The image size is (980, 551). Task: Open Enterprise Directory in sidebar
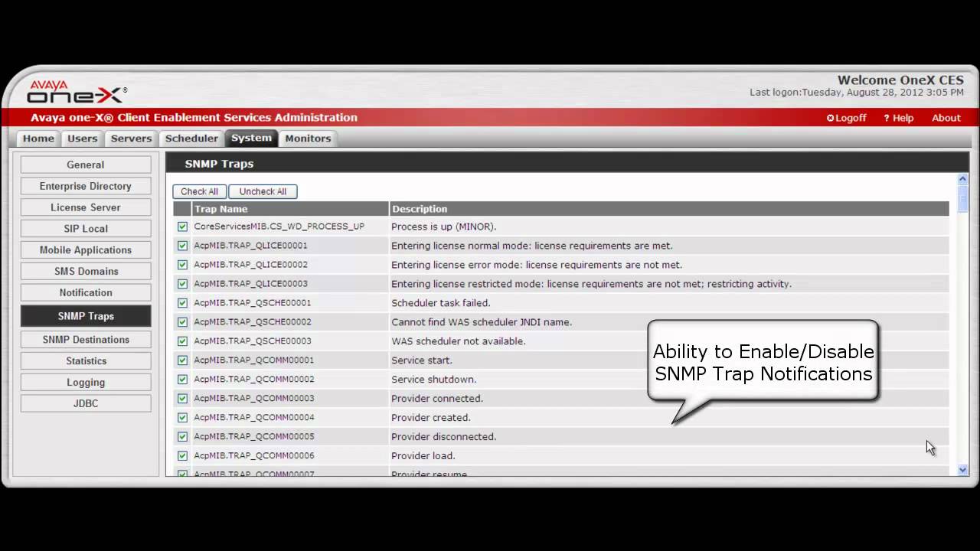coord(86,186)
